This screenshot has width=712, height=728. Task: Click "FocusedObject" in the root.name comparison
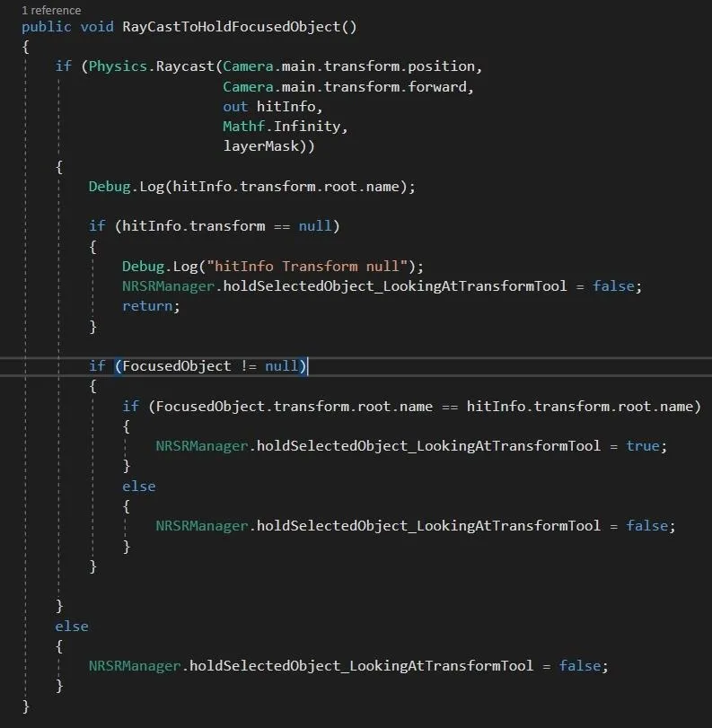[x=210, y=407]
